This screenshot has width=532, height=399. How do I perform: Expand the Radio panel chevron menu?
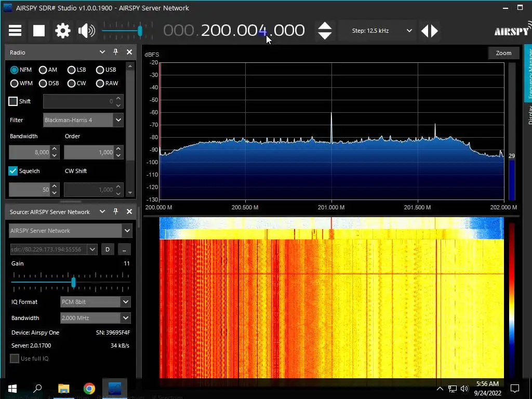coord(102,52)
